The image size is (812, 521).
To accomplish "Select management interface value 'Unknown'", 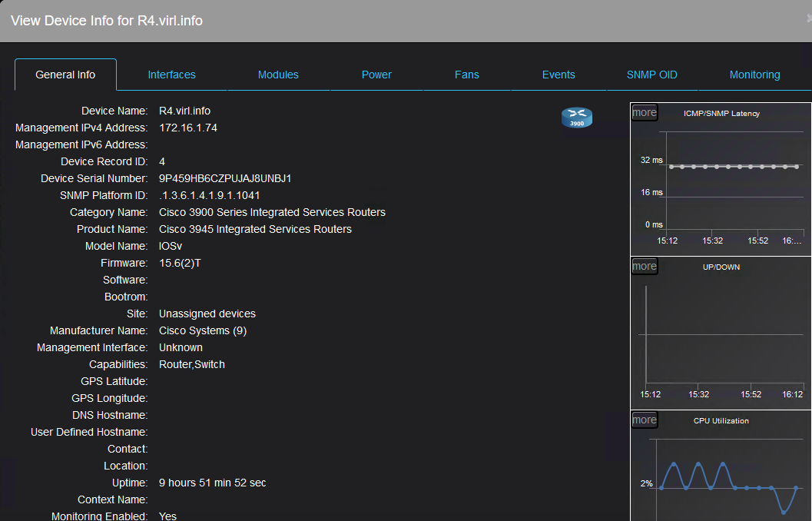I will 181,347.
